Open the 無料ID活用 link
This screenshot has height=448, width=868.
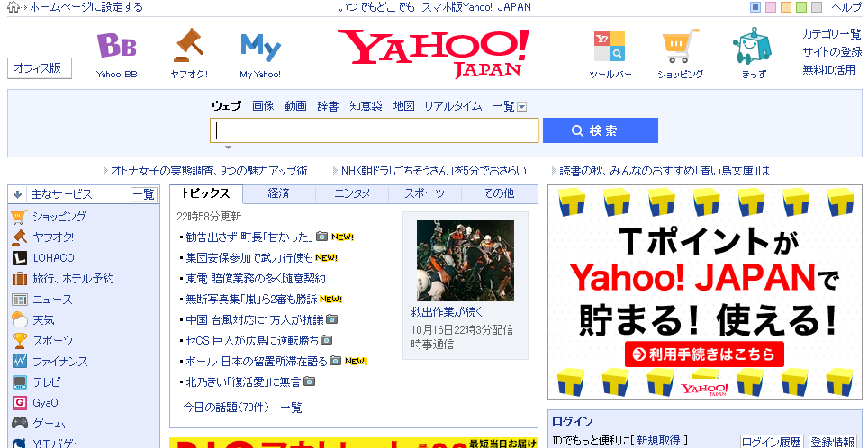829,69
